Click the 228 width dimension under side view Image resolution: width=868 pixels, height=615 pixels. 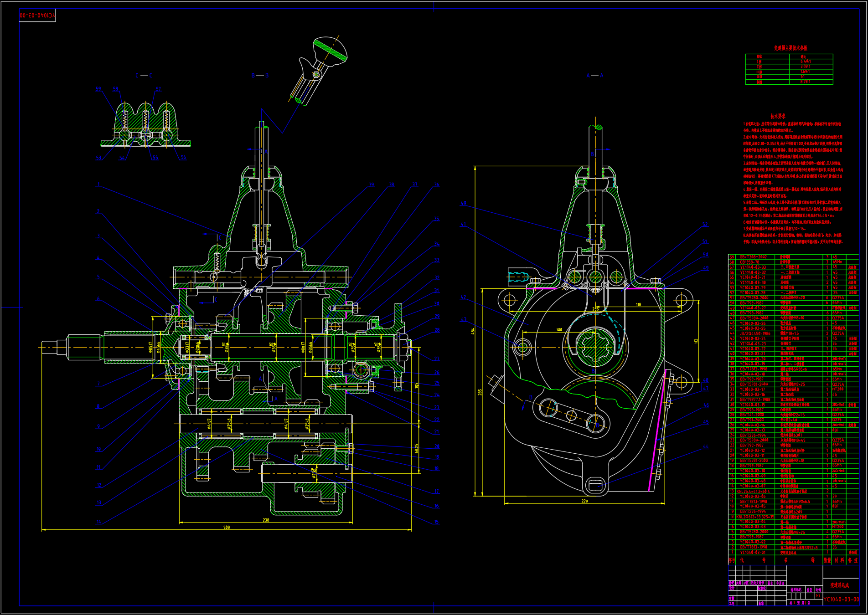tap(584, 501)
